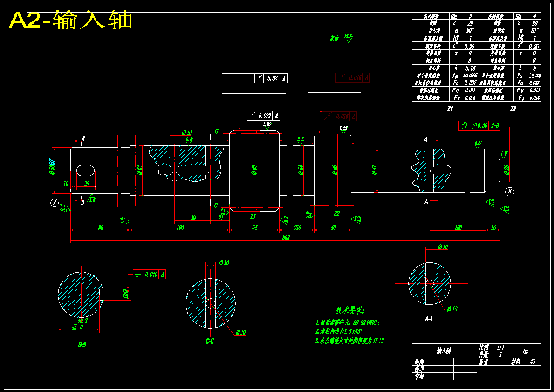Click the "重量" label cell
This screenshot has height=392, width=554.
pyautogui.click(x=484, y=362)
